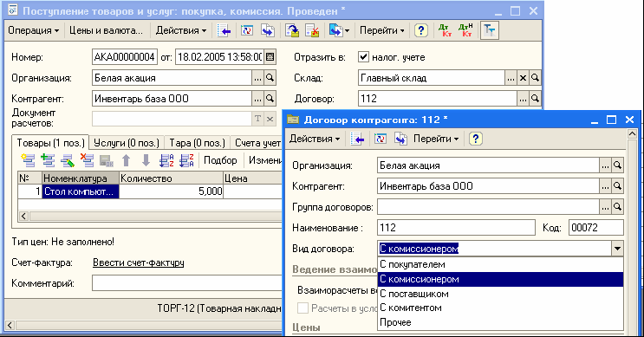Click the ДтКт accounting postings icon
Viewport: 644px width, 337px height.
pyautogui.click(x=446, y=30)
